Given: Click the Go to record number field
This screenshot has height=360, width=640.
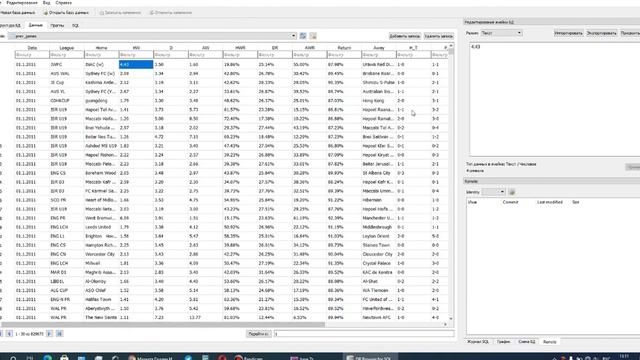Looking at the screenshot, I should [364, 334].
